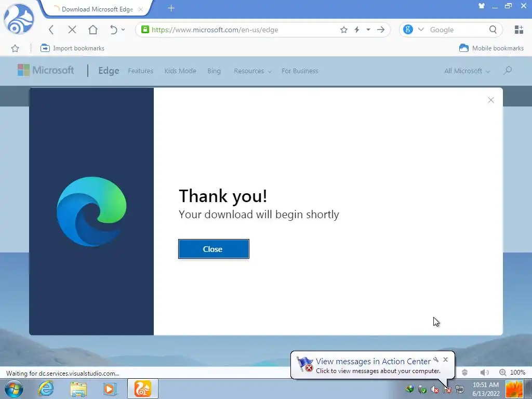The height and width of the screenshot is (399, 532).
Task: Dismiss the dialog with the X icon
Action: [490, 100]
